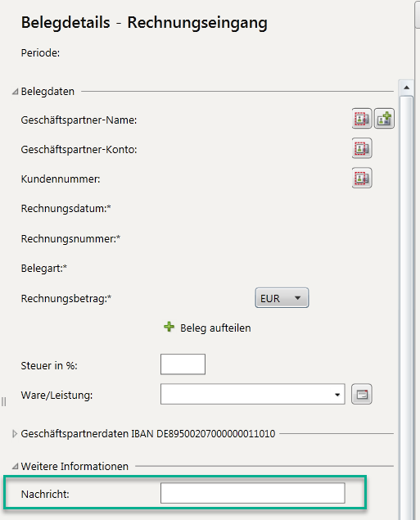Image resolution: width=420 pixels, height=520 pixels.
Task: Open the Ware/Leistung selection dialog icon
Action: tap(362, 395)
